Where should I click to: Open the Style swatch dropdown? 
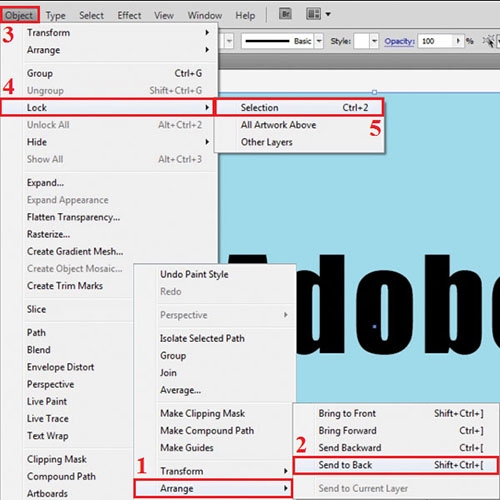[374, 41]
